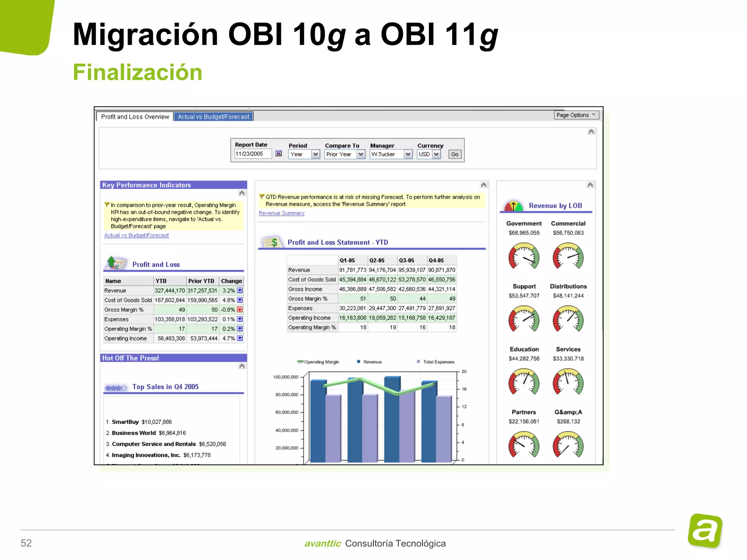The width and height of the screenshot is (747, 560).
Task: Click the QTD Revenue alert flag icon
Action: tap(262, 197)
